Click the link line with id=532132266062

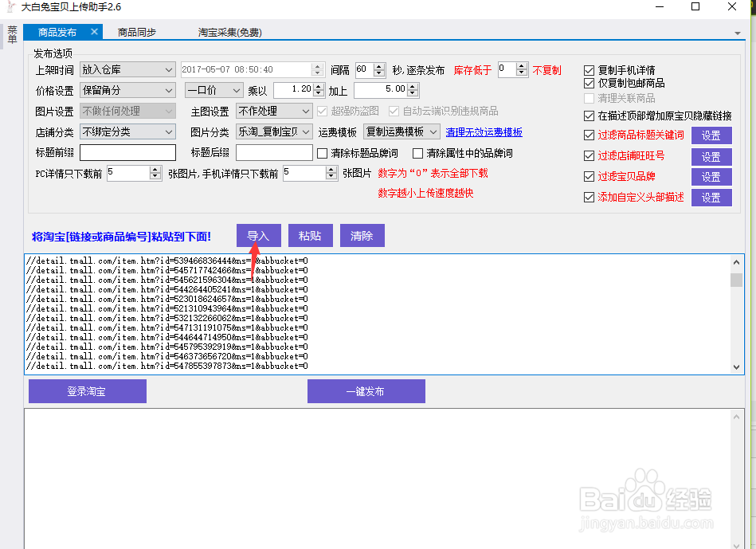tap(166, 319)
